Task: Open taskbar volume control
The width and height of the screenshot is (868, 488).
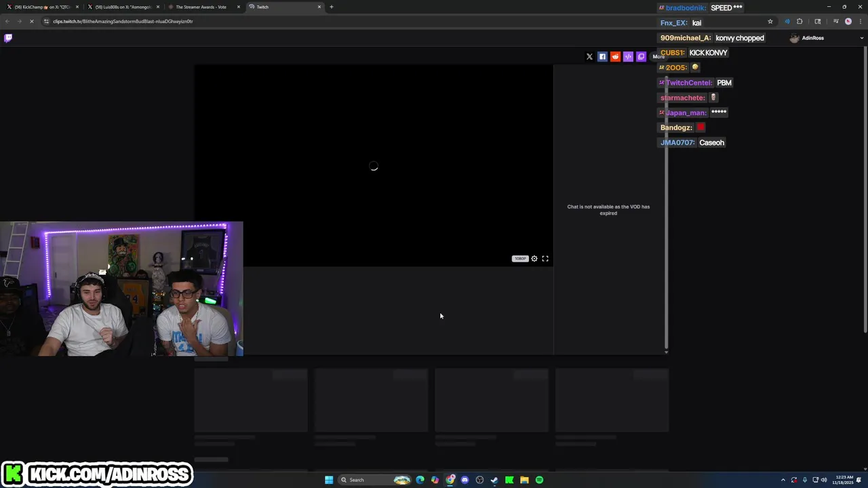Action: tap(825, 480)
